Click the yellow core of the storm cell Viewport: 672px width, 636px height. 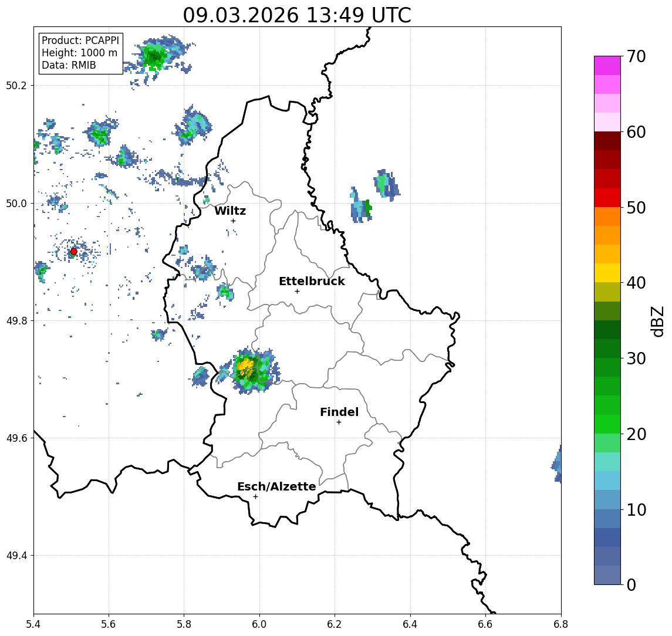pyautogui.click(x=245, y=366)
